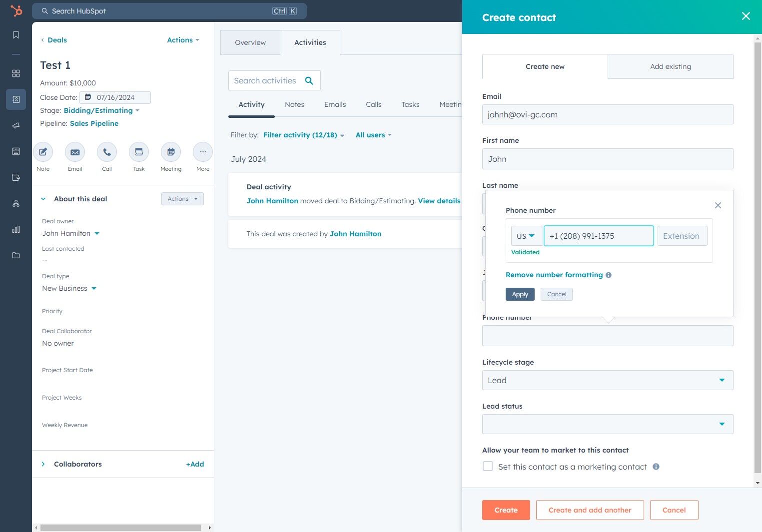Click the Email activity icon

point(75,152)
